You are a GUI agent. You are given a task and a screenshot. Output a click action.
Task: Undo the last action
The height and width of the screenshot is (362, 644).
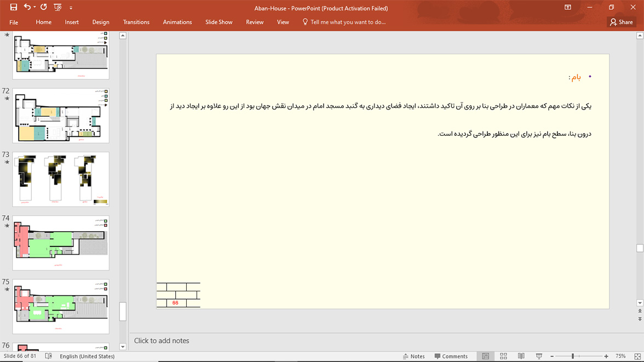pos(27,7)
